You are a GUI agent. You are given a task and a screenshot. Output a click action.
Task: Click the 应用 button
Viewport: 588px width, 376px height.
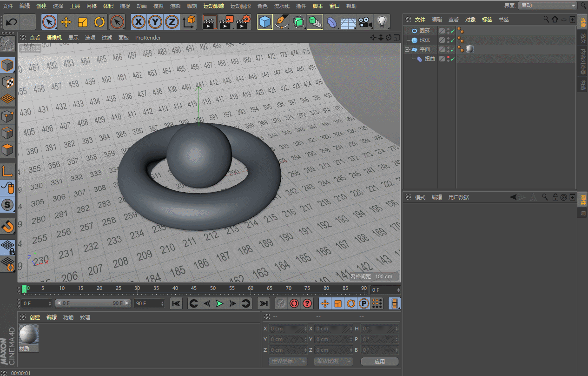tap(379, 362)
